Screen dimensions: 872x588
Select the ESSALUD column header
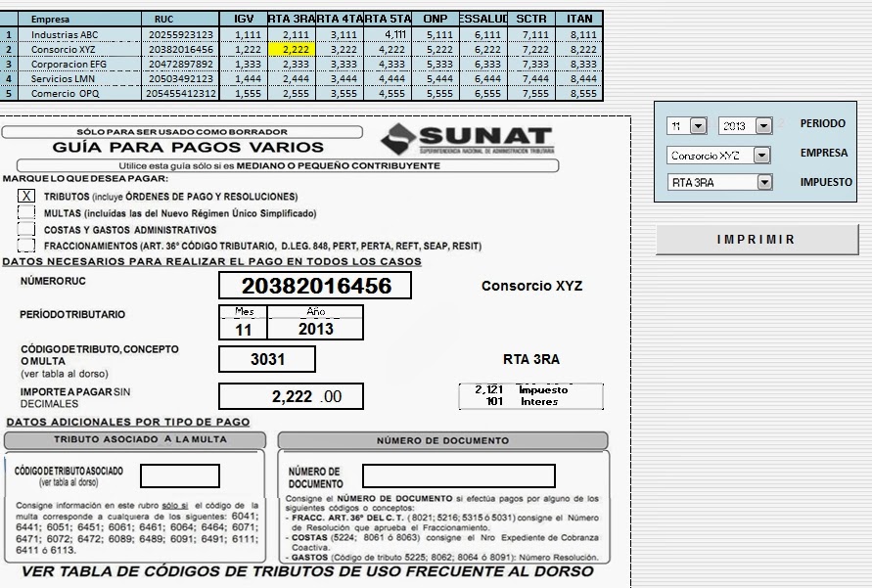tap(483, 19)
